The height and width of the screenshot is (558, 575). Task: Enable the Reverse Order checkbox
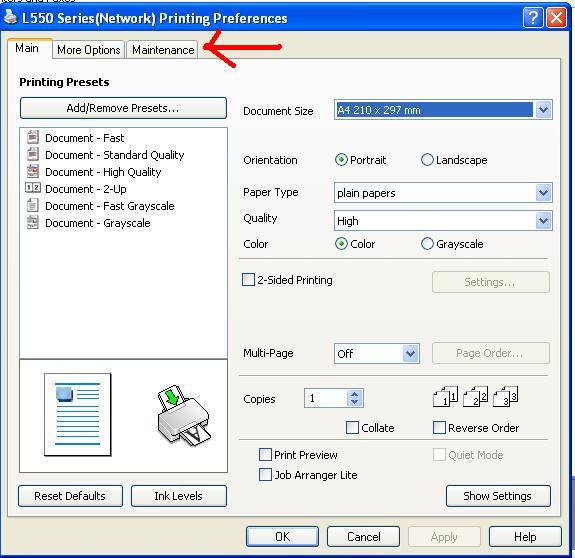tap(439, 427)
